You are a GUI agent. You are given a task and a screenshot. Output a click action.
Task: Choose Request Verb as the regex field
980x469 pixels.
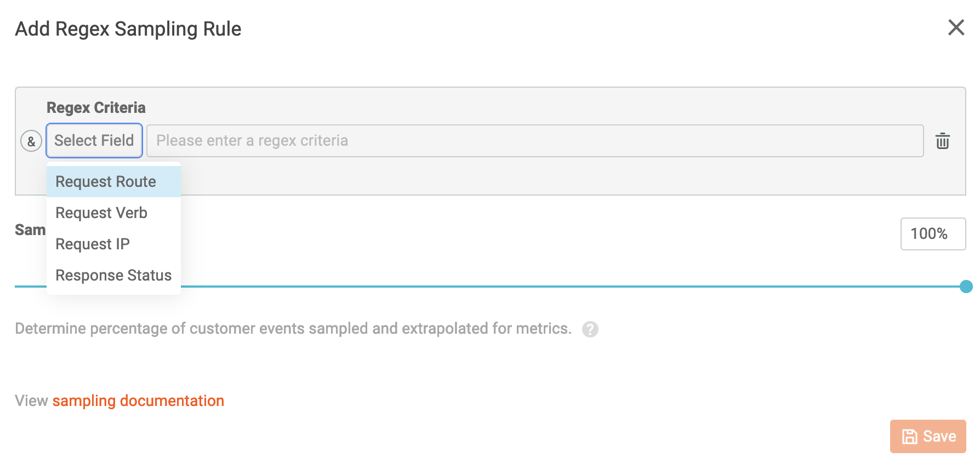click(101, 213)
